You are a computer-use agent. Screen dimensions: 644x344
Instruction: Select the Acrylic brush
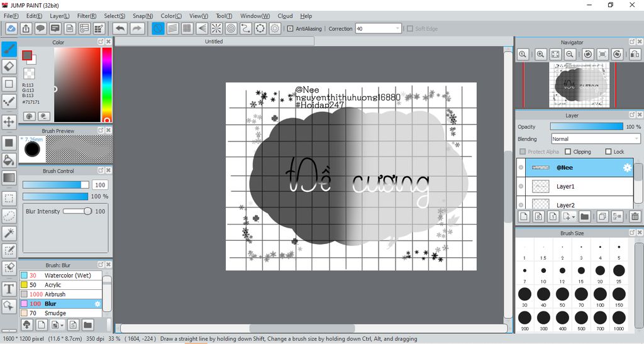click(x=60, y=285)
